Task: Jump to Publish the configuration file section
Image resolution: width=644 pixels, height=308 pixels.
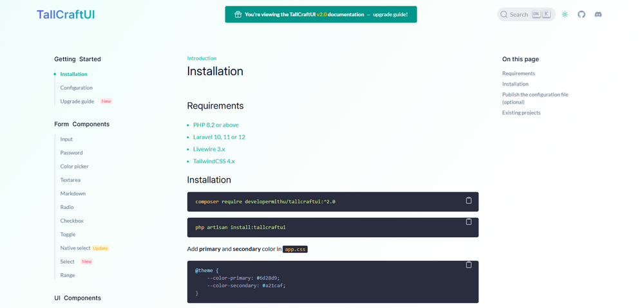Action: coord(535,95)
